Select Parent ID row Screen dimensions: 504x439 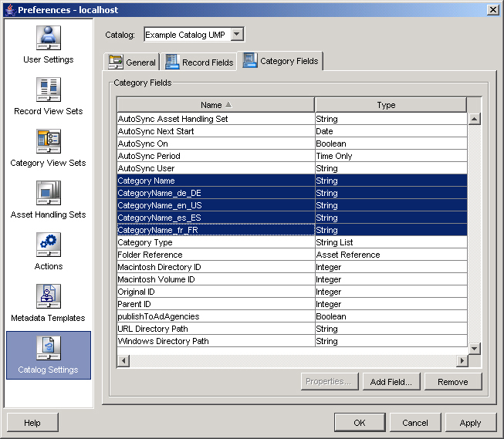(x=292, y=304)
